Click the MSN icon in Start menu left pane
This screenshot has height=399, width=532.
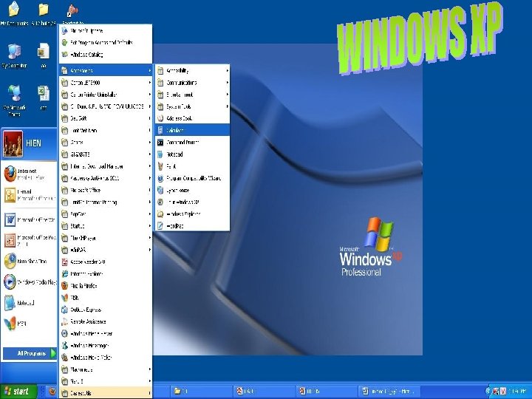[10, 324]
